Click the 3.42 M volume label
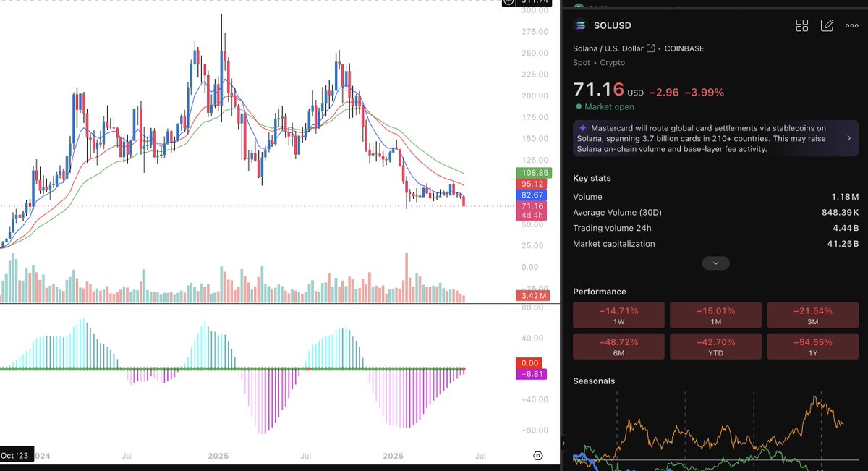Image resolution: width=868 pixels, height=471 pixels. coord(534,296)
